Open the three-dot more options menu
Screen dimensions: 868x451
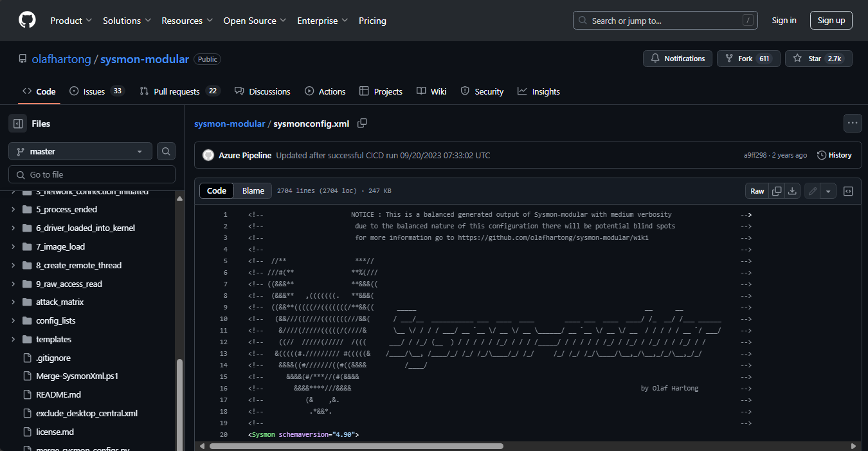[x=853, y=123]
